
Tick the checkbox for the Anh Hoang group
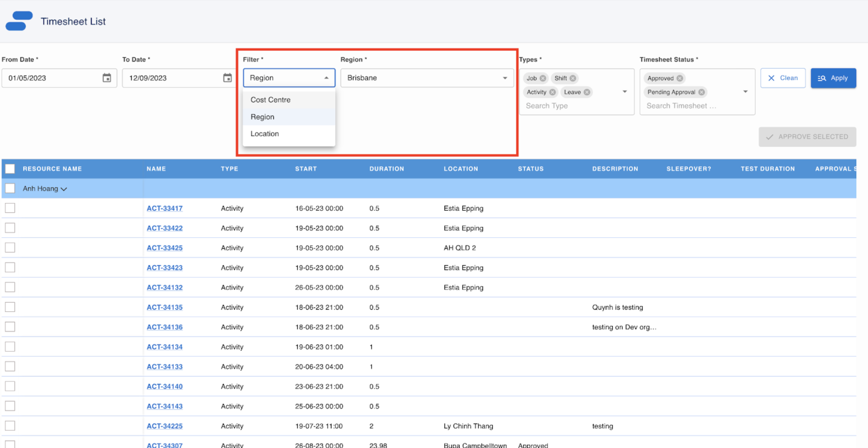pos(10,188)
